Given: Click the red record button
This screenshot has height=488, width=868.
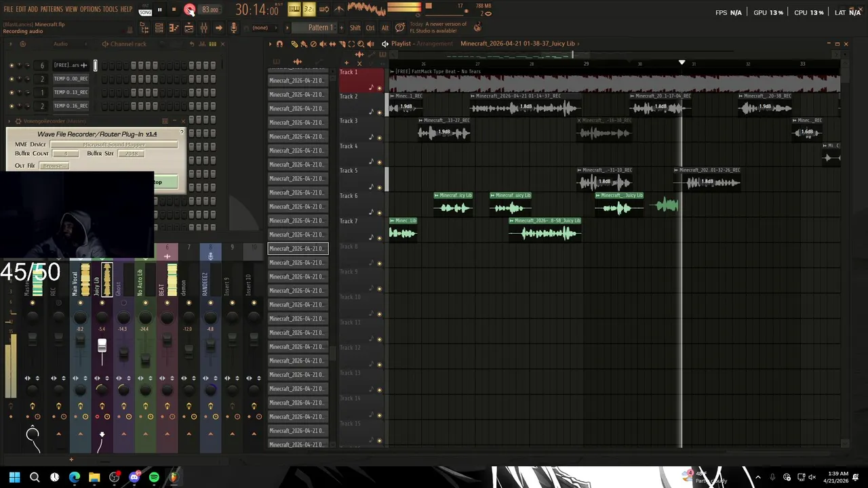Looking at the screenshot, I should click(189, 9).
